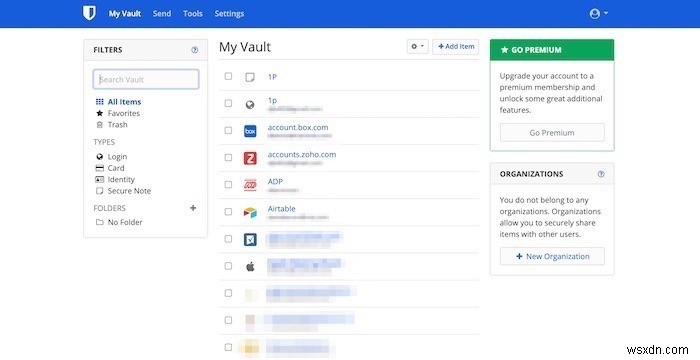Select the account.box.com checkbox
Image resolution: width=700 pixels, height=360 pixels.
tap(228, 130)
